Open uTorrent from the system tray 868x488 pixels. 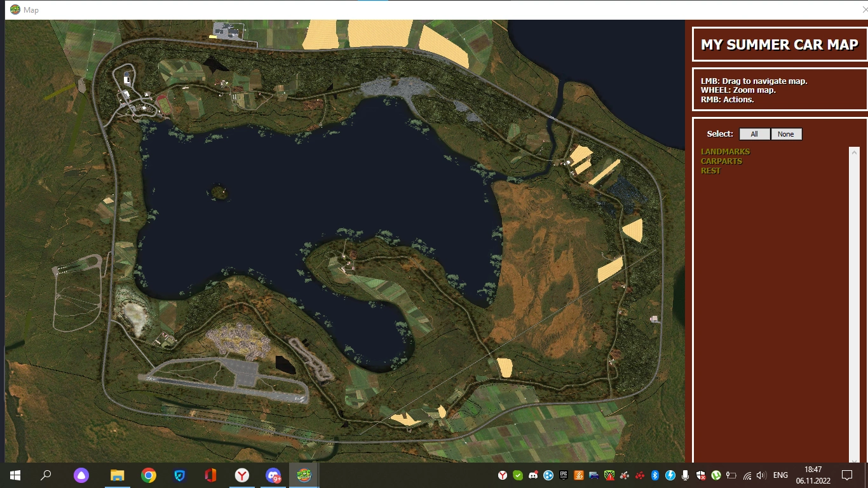tap(716, 475)
